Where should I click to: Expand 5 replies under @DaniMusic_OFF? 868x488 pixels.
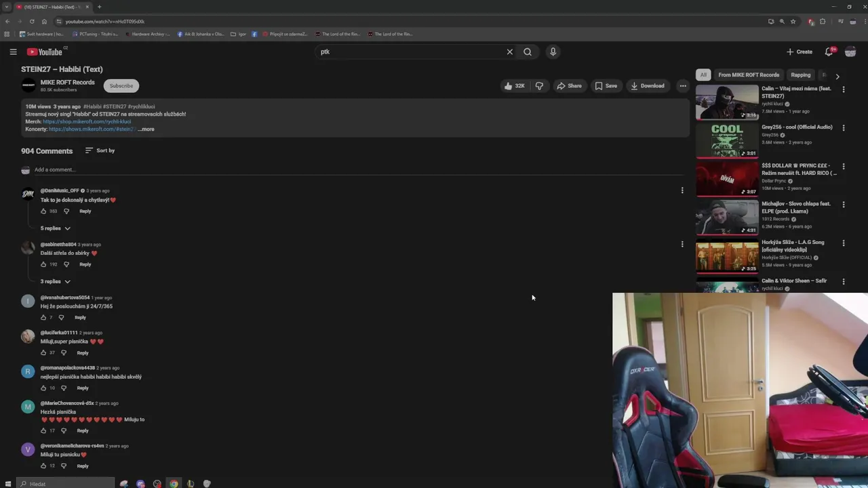click(x=55, y=228)
